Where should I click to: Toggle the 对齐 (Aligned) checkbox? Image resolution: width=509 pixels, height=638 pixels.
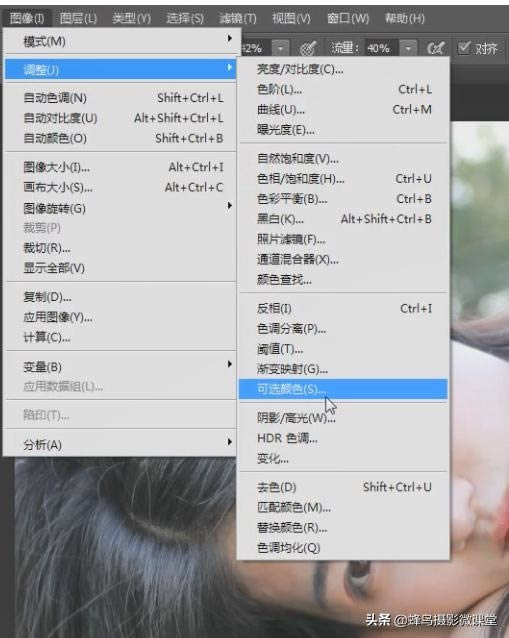[x=464, y=48]
